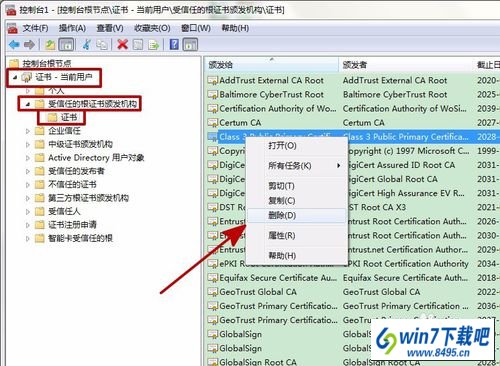Collapse the 证书 - 当前用户 tree node
This screenshot has width=500, height=366.
pyautogui.click(x=15, y=77)
